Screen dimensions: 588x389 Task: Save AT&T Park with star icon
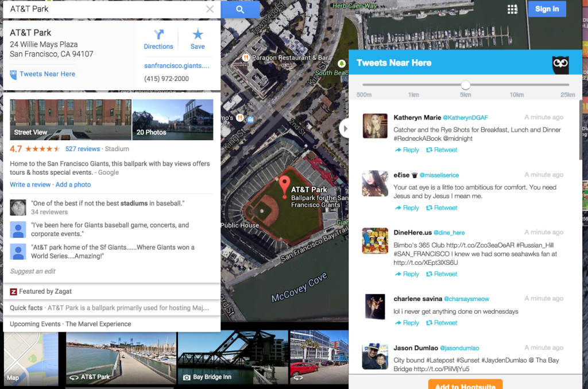point(198,40)
